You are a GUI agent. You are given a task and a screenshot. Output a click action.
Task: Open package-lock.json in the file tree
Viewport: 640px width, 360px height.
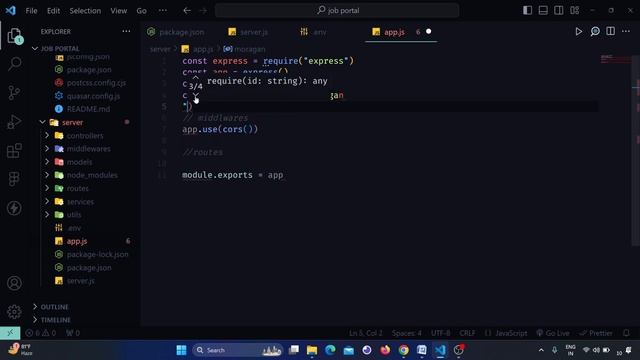[98, 254]
